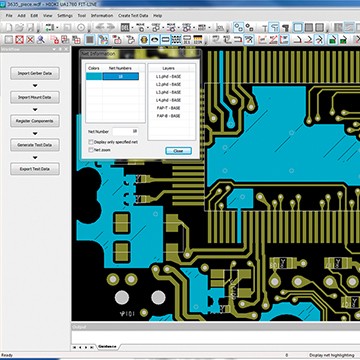
Task: Click the dark grid DEL icon in top toolbar
Action: pos(125,27)
